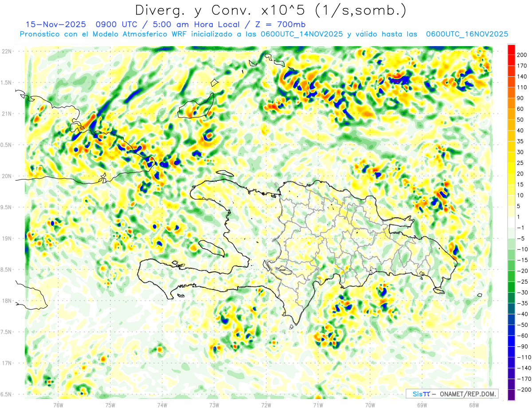This screenshot has height=411, width=532.
Task: Click the '19N' latitude label
Action: pyautogui.click(x=7, y=239)
